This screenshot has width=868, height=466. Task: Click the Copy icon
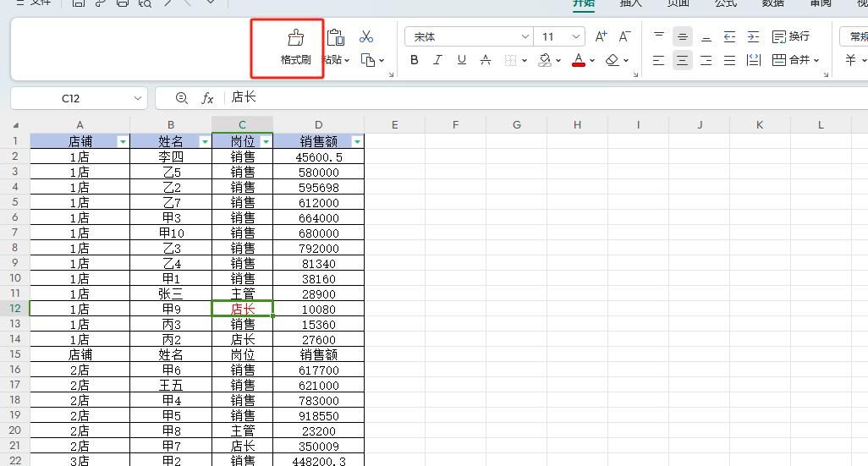367,60
